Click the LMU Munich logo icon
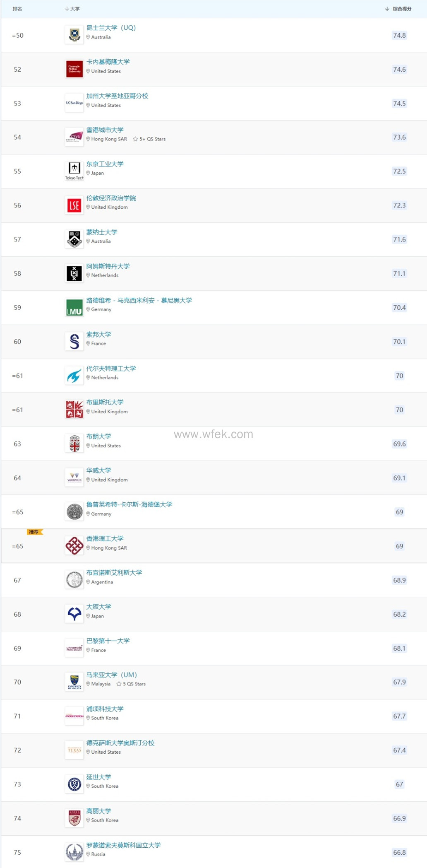This screenshot has height=868, width=427. pyautogui.click(x=74, y=308)
